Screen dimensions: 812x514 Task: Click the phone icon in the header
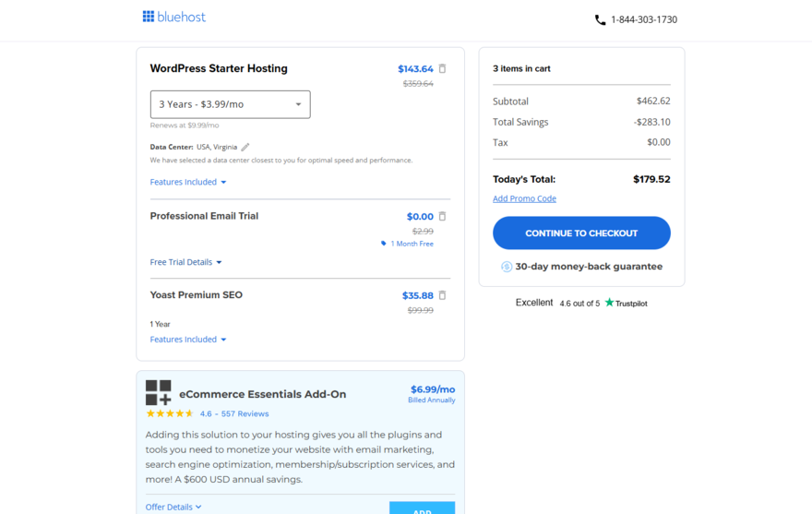click(600, 19)
